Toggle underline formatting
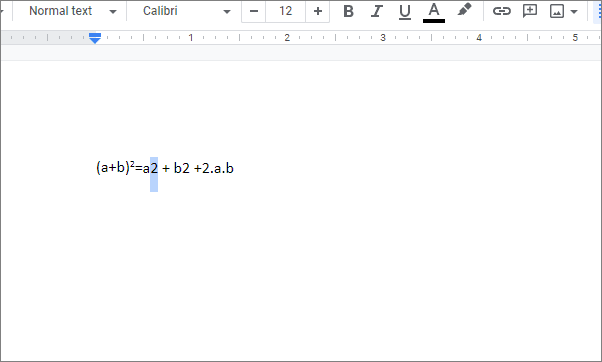This screenshot has height=362, width=602. 405,11
